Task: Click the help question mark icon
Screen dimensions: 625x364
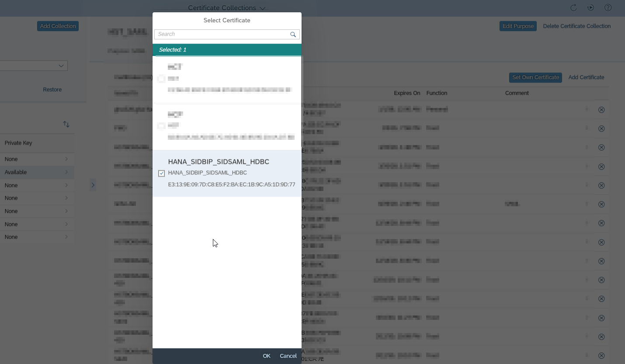Action: (x=608, y=8)
